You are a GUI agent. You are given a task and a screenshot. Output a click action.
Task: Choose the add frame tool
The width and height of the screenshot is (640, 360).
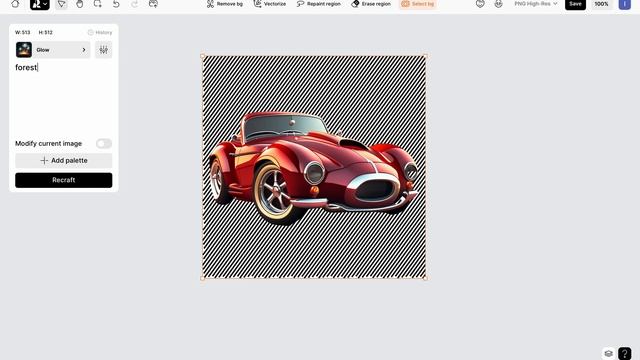tap(98, 4)
